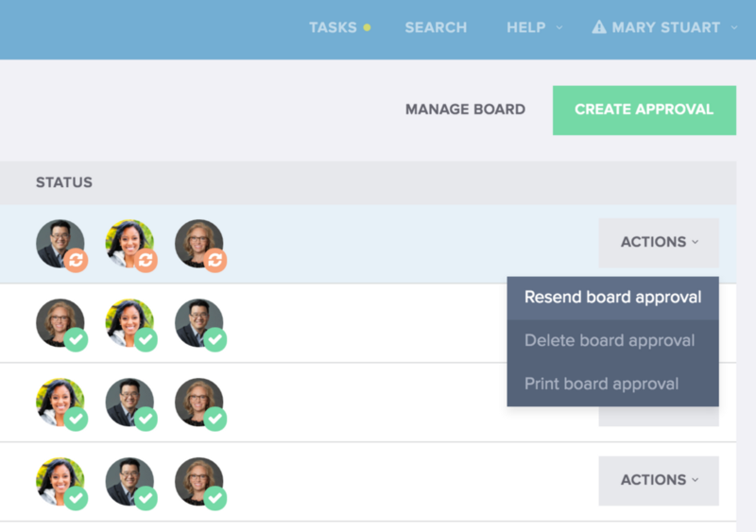Click the green check on bottom row's man

tap(146, 498)
